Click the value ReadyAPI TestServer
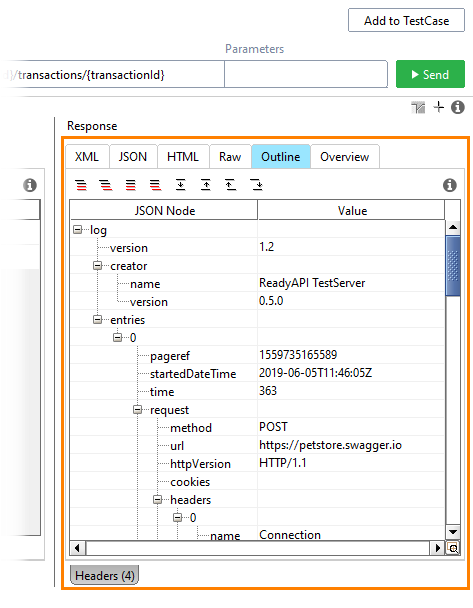 tap(312, 283)
